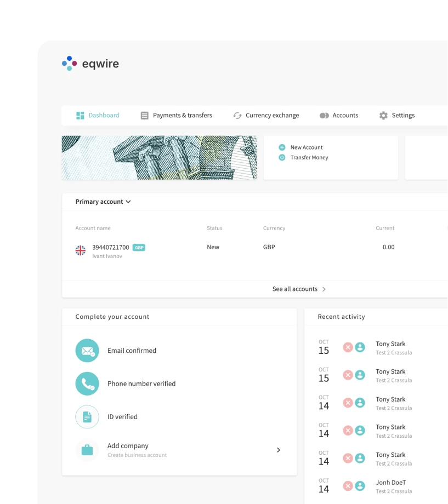Click account number 39440721700
448x504 pixels.
pyautogui.click(x=111, y=247)
